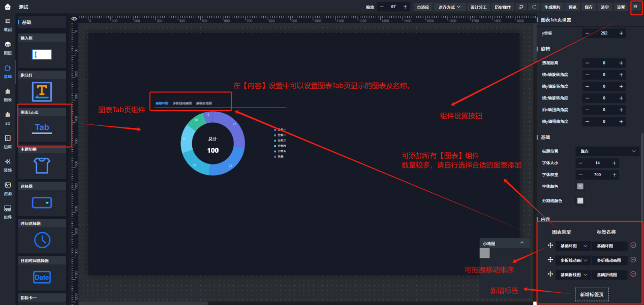Choose the 时间选择器 clock component
This screenshot has width=644, height=305.
[42, 236]
